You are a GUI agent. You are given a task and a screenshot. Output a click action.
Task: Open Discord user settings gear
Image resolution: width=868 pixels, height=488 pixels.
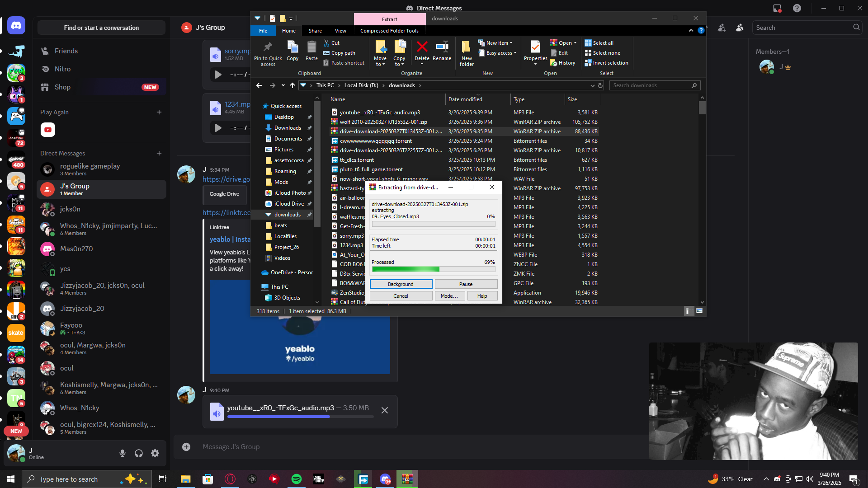click(155, 453)
